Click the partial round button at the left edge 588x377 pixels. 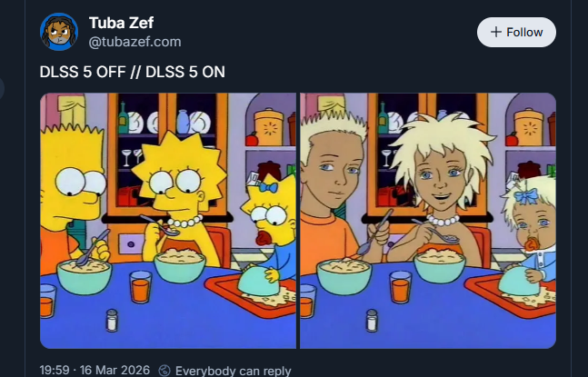pos(2,89)
